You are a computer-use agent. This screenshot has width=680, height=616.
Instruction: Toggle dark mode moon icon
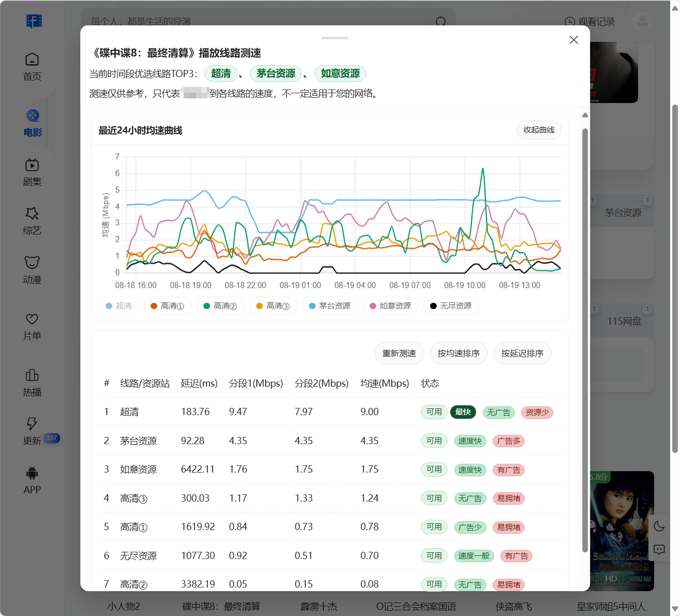659,526
